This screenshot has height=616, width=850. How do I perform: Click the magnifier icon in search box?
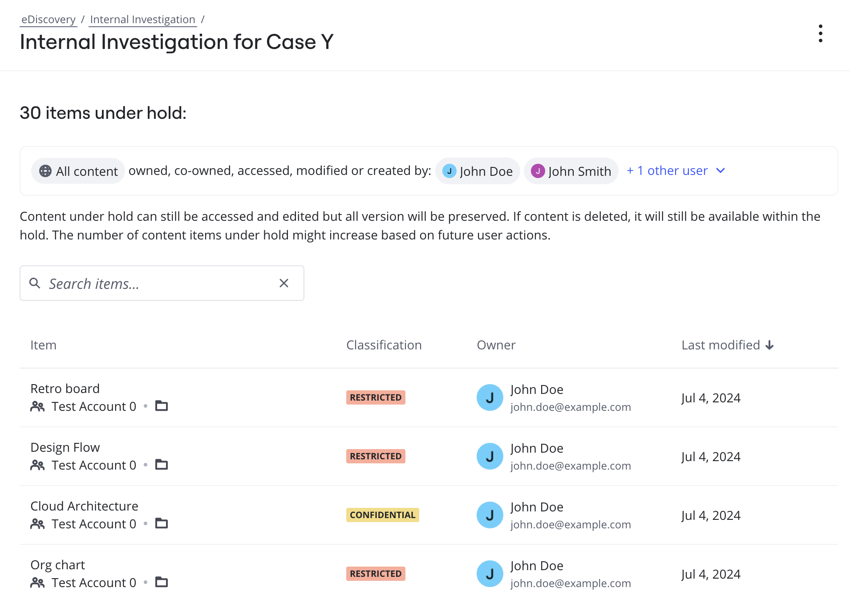(35, 283)
